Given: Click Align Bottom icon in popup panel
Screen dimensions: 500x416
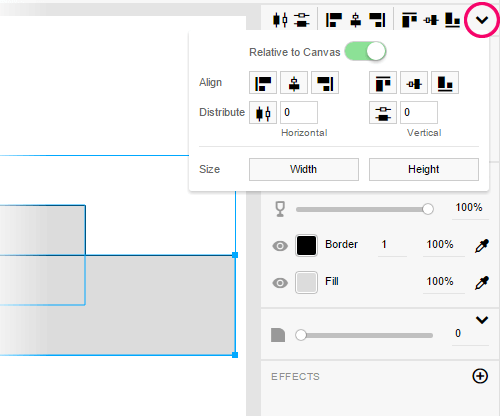Looking at the screenshot, I should pos(445,83).
